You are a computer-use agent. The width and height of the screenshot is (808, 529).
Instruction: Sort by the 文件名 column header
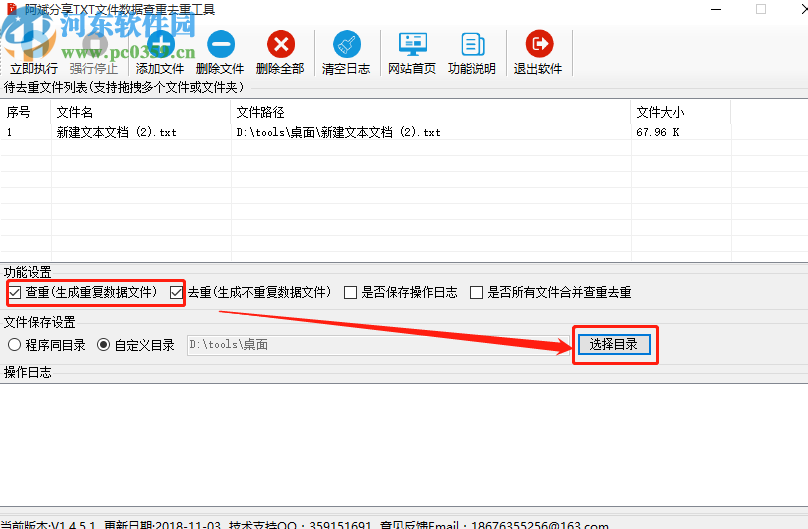pyautogui.click(x=141, y=112)
